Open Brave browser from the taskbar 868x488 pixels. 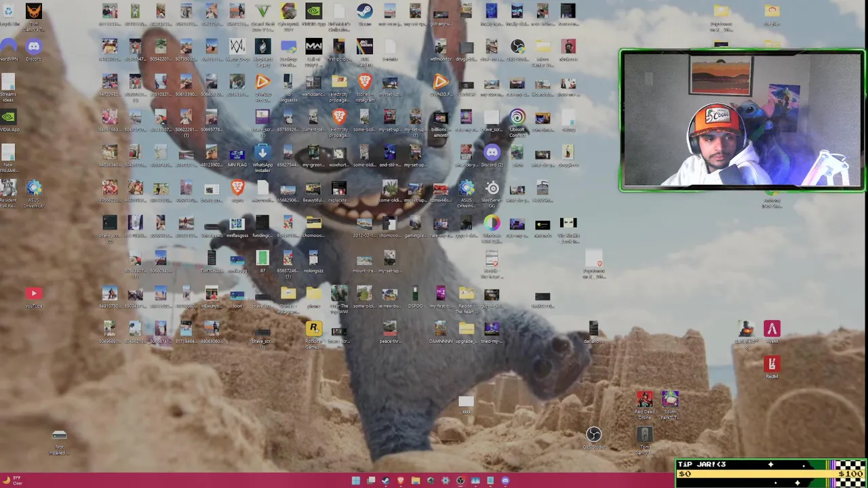[x=401, y=481]
